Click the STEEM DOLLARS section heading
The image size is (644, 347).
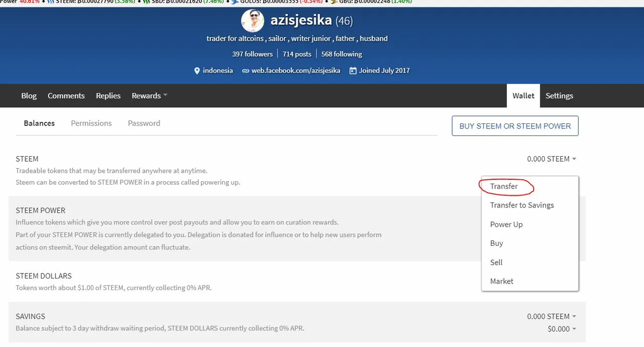point(44,275)
